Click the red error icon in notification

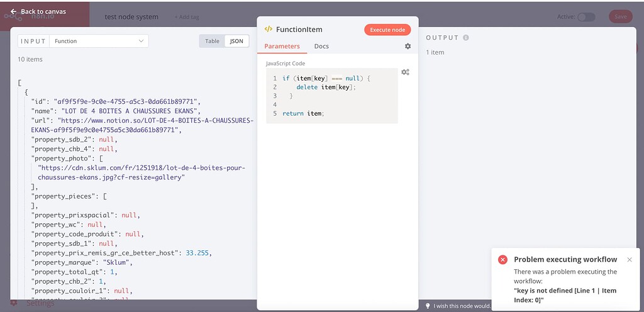point(502,260)
